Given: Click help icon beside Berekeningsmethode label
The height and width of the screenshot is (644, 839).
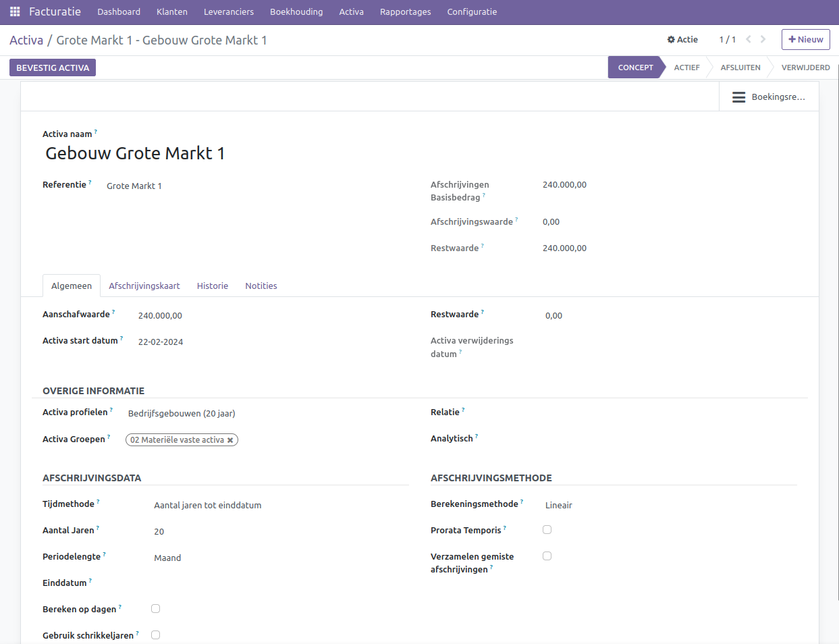Looking at the screenshot, I should click(x=522, y=502).
